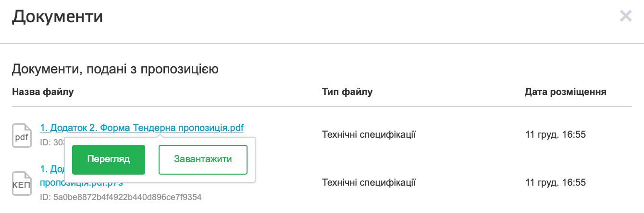Click the КЕП row date 11 груд. 16:55
This screenshot has width=644, height=213.
(556, 183)
